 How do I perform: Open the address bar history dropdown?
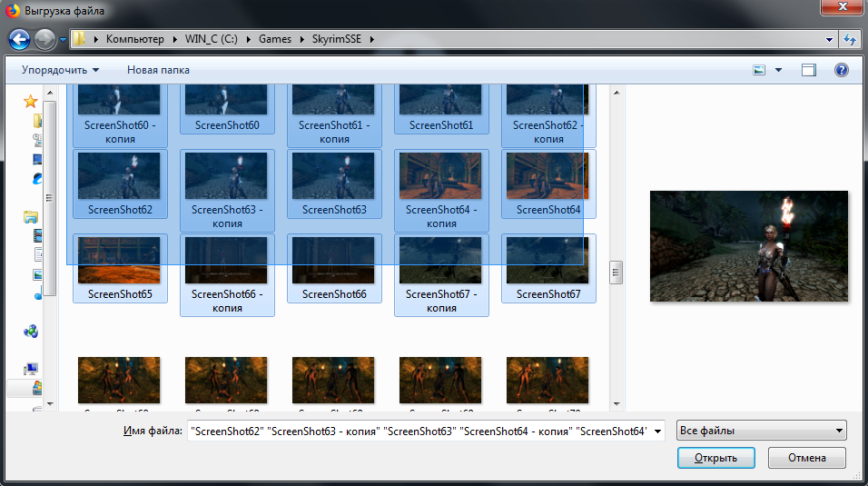coord(830,39)
